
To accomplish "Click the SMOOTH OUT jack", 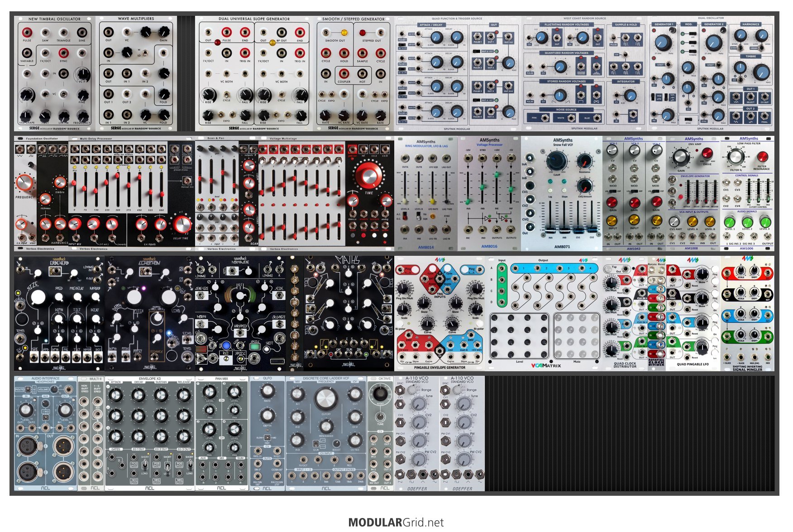I will pos(326,33).
